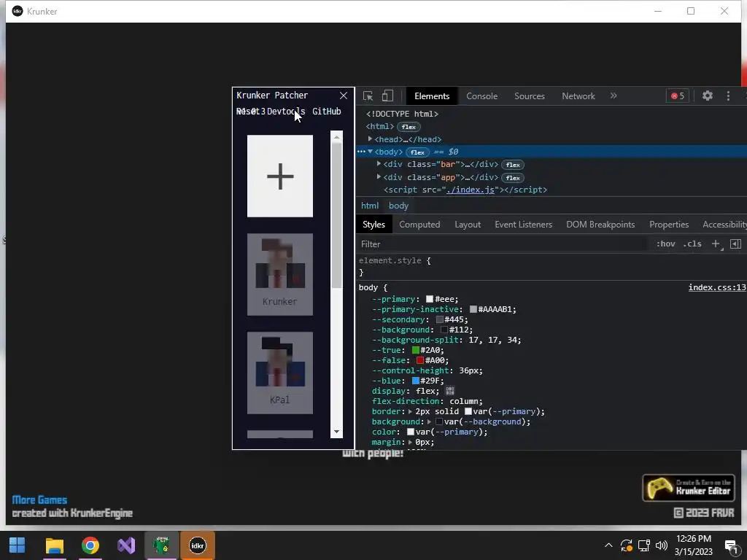Switch to the Computed sub-tab
747x560 pixels.
click(x=419, y=225)
